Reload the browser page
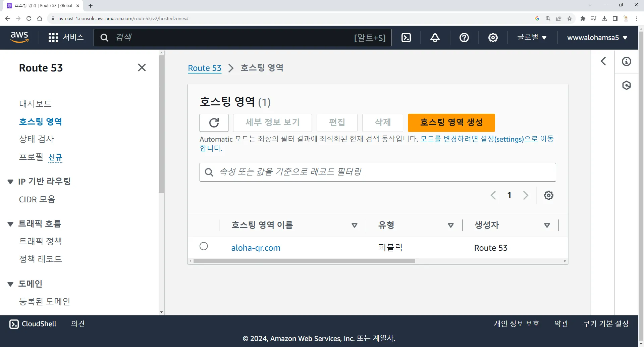 pyautogui.click(x=29, y=18)
